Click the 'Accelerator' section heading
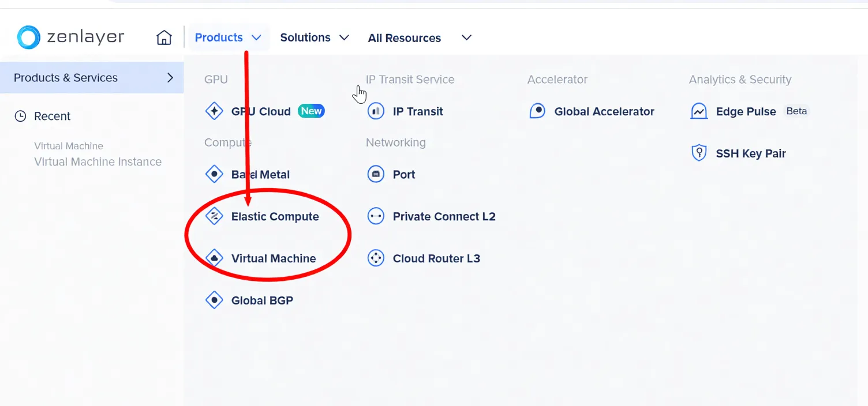Image resolution: width=868 pixels, height=406 pixels. [x=557, y=80]
